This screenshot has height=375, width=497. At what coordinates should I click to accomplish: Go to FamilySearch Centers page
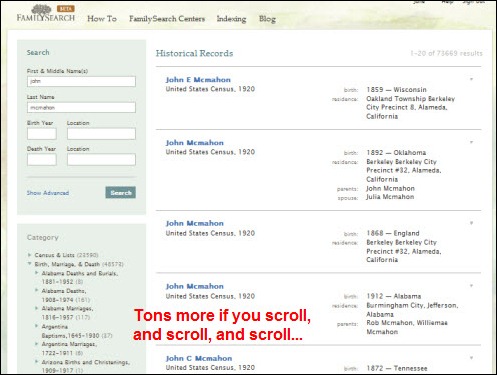pos(167,19)
